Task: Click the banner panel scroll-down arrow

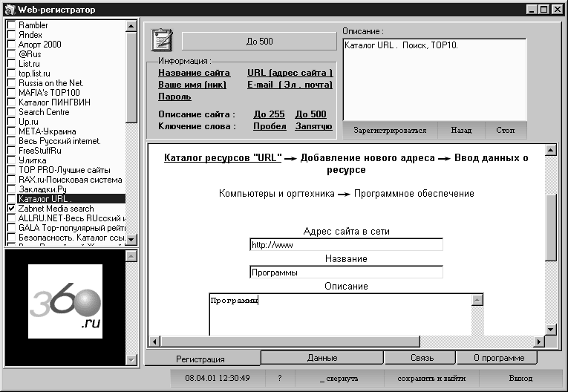Action: (x=131, y=359)
